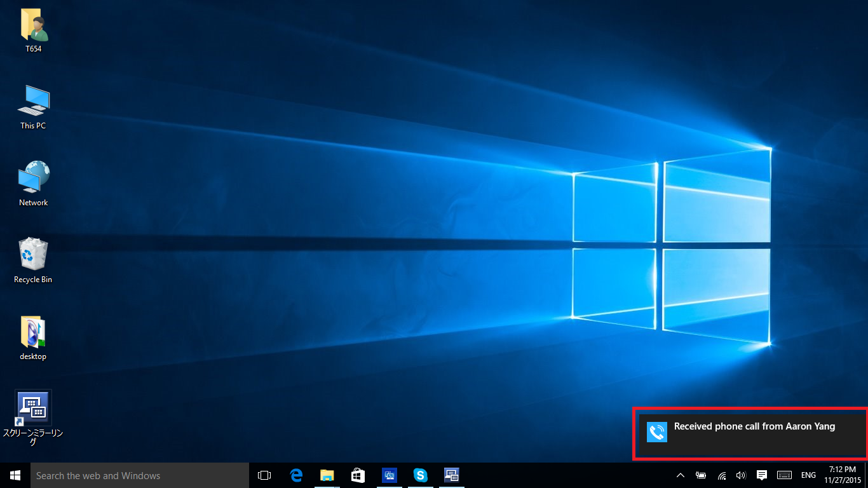
Task: Select the screen mirroring app in taskbar
Action: 451,475
